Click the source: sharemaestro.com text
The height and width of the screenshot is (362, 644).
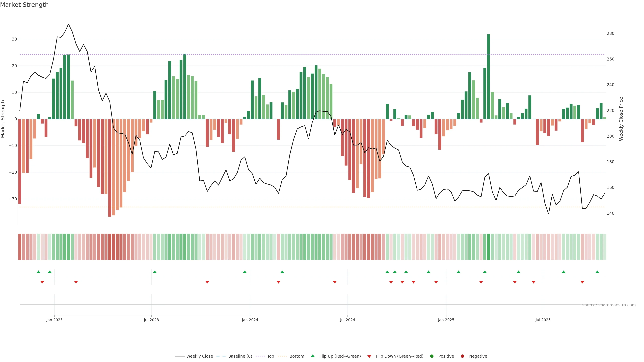click(x=609, y=305)
